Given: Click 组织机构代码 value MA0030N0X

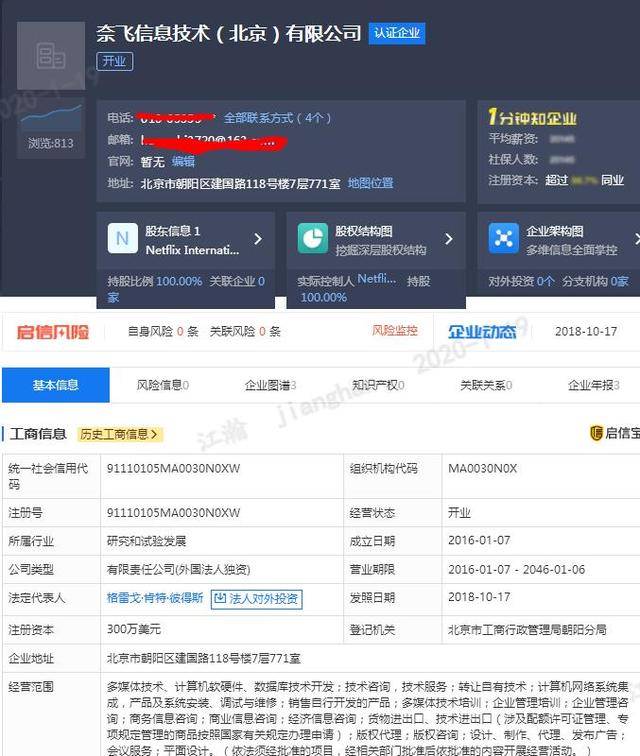Looking at the screenshot, I should pyautogui.click(x=483, y=468).
